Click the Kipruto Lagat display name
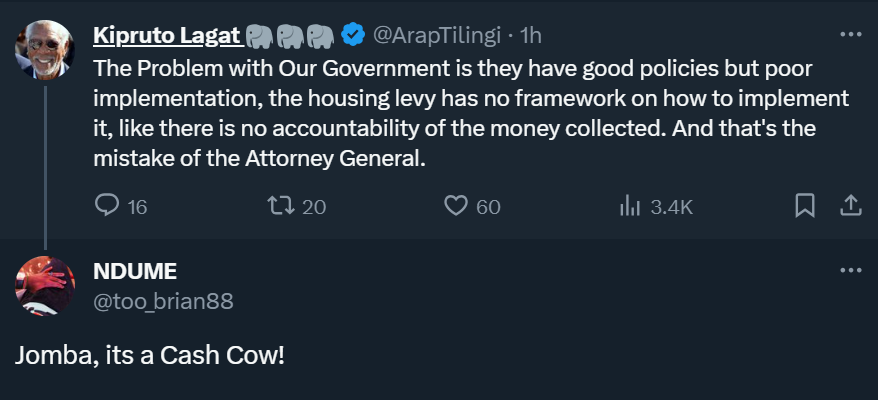 tap(167, 36)
